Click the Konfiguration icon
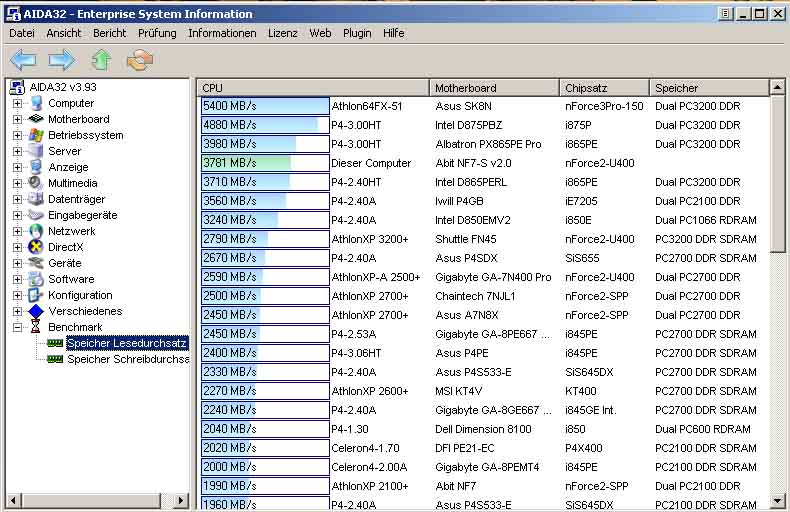Viewport: 790px width, 512px height. pos(36,295)
